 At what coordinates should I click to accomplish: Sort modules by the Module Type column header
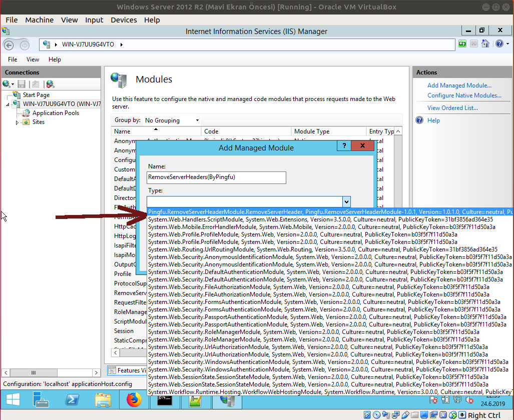(x=328, y=131)
